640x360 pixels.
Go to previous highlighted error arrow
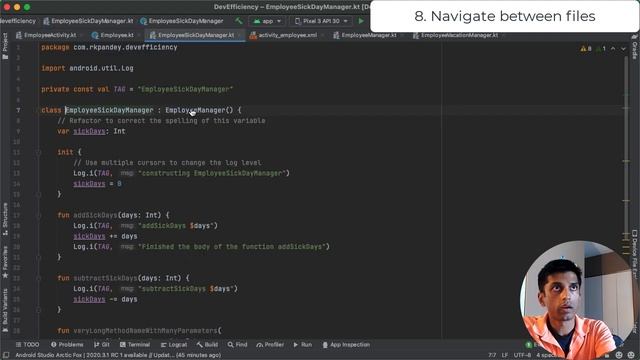[613, 49]
